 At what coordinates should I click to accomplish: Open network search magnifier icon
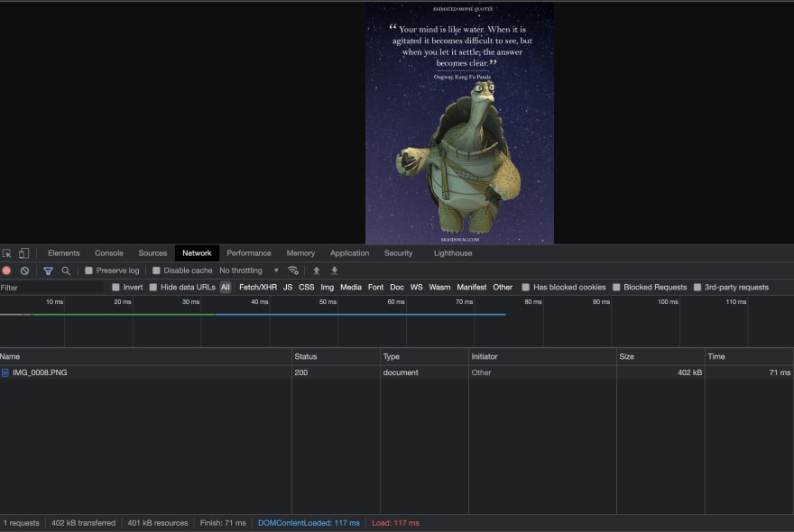66,271
